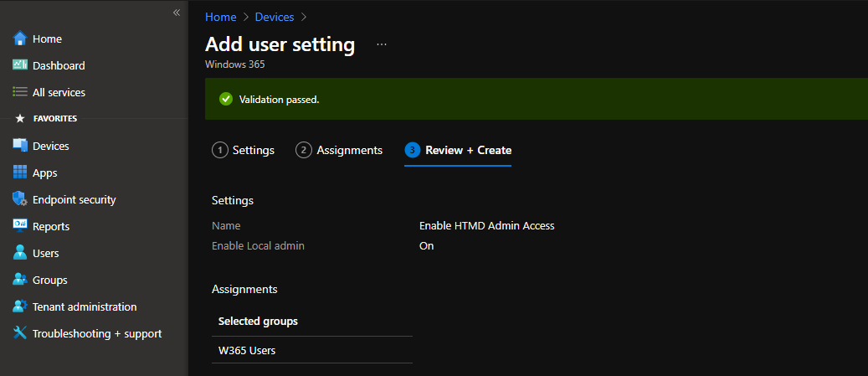Click the step 3 blue circle icon

(x=413, y=150)
